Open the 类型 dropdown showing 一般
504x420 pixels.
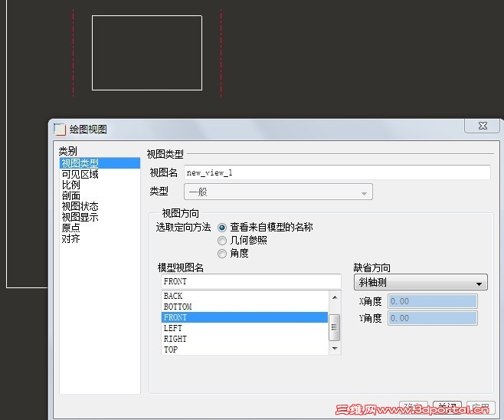pyautogui.click(x=278, y=192)
